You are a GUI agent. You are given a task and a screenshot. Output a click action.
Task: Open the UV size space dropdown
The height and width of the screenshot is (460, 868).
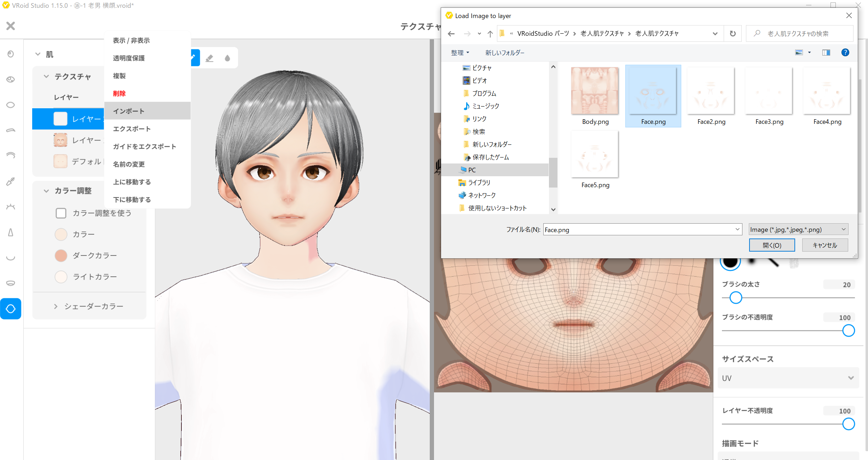[788, 378]
